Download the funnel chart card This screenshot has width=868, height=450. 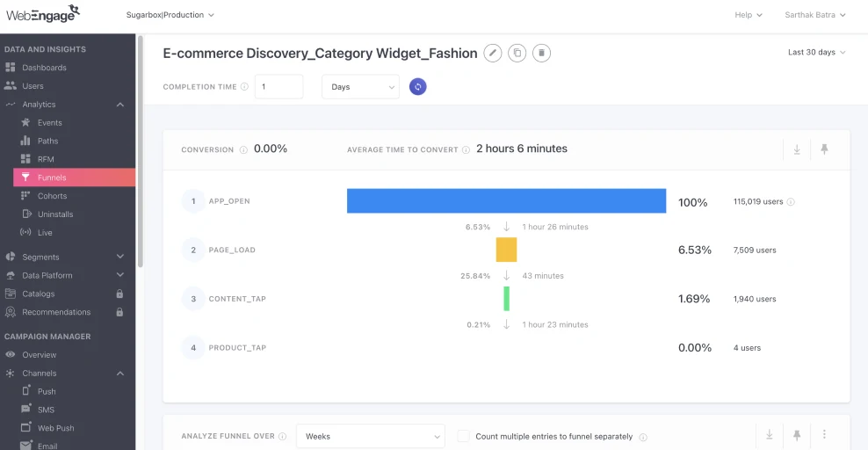(x=797, y=149)
